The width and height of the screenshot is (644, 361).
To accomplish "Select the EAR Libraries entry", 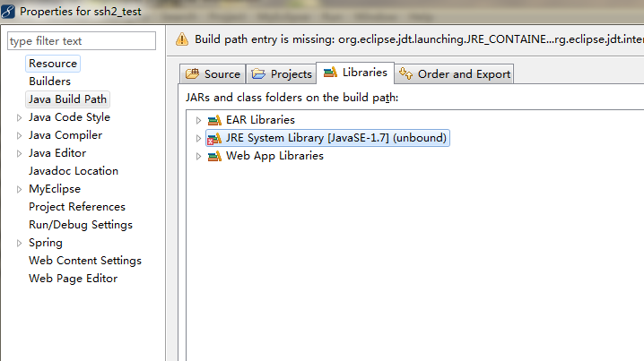I will coord(260,120).
